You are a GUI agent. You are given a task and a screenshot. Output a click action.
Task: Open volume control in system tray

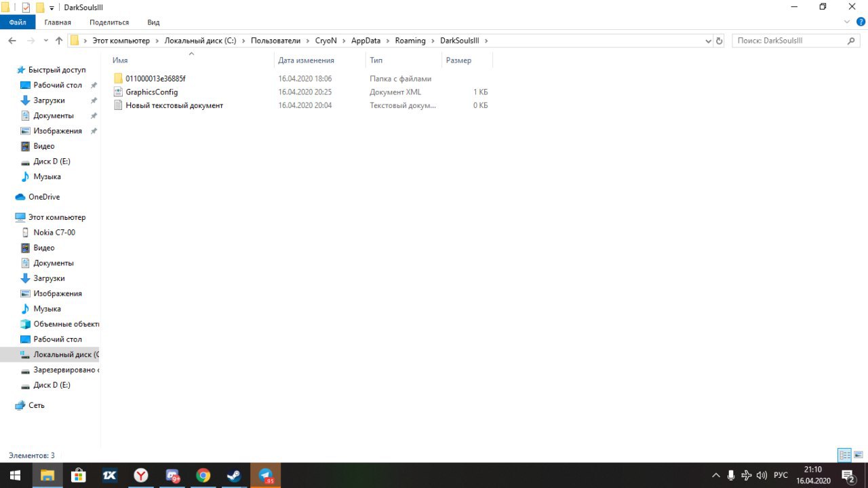(762, 475)
